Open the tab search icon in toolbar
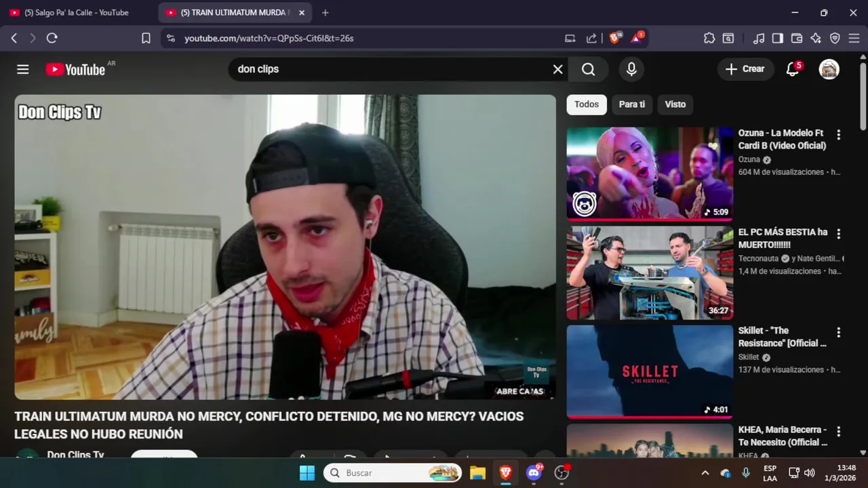The height and width of the screenshot is (488, 868). pos(728,38)
